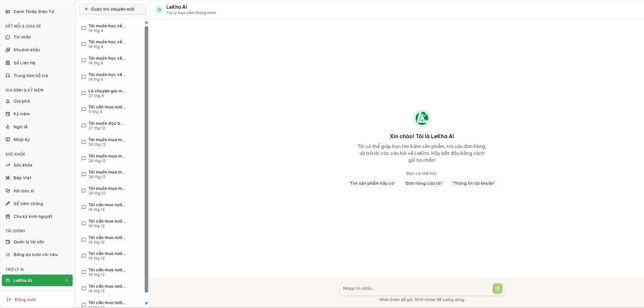This screenshot has height=308, width=644.
Task: Click the Nhật Ký book icon
Action: [8, 140]
